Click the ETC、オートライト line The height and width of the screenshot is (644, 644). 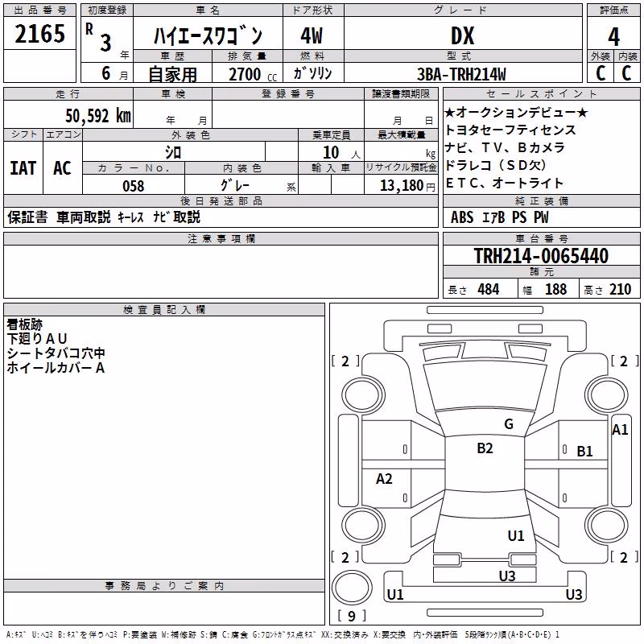click(x=505, y=183)
